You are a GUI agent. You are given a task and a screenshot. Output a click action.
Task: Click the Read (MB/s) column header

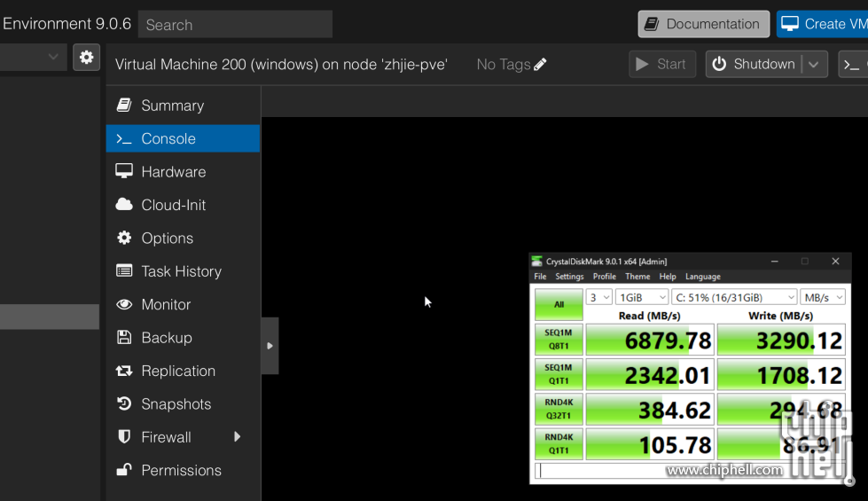tap(649, 316)
